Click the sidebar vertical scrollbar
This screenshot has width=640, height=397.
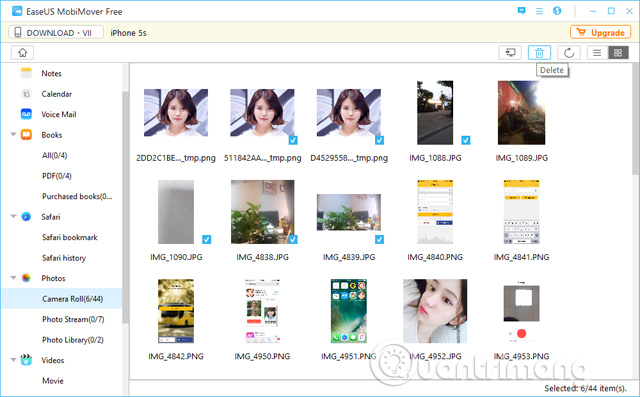pos(125,207)
